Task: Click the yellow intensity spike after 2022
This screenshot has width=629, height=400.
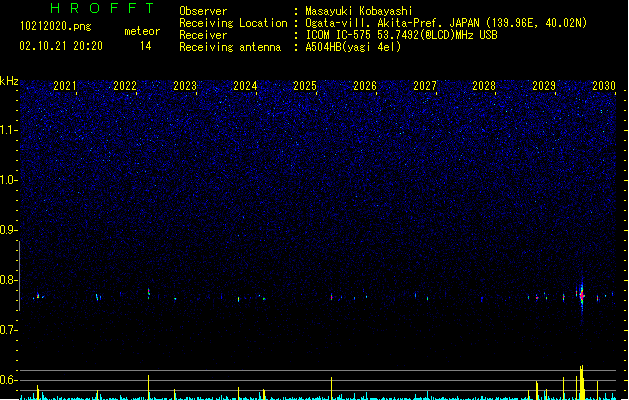Action: 148,387
